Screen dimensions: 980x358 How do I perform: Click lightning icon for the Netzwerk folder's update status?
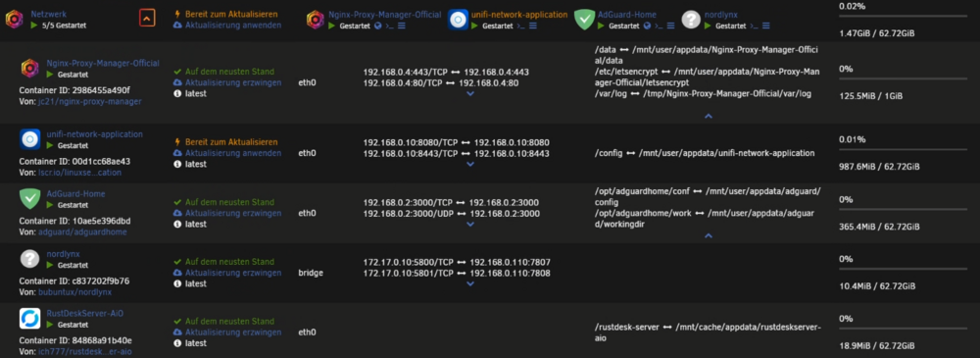point(177,14)
